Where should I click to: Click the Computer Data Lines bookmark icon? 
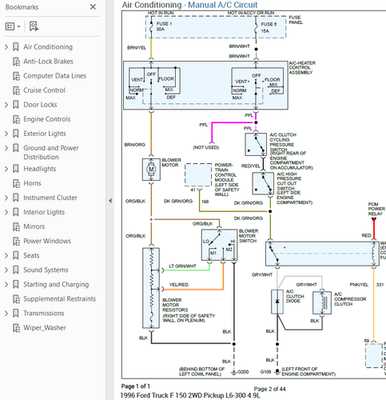click(x=16, y=76)
